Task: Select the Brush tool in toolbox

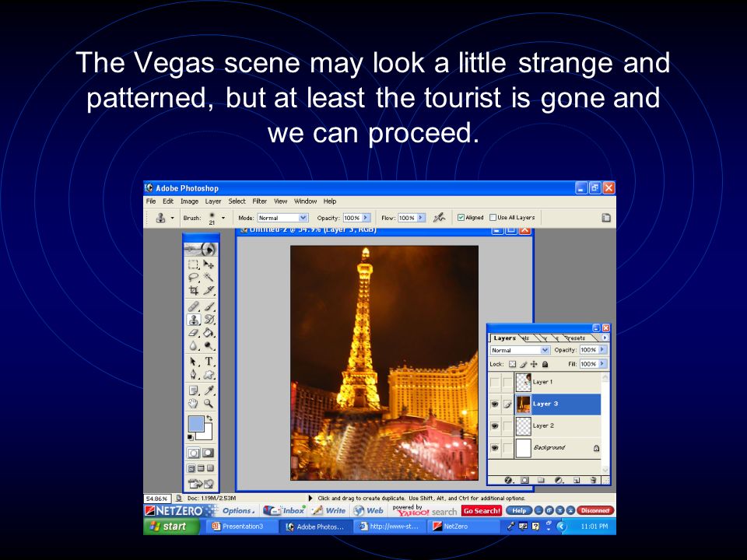Action: pyautogui.click(x=209, y=306)
